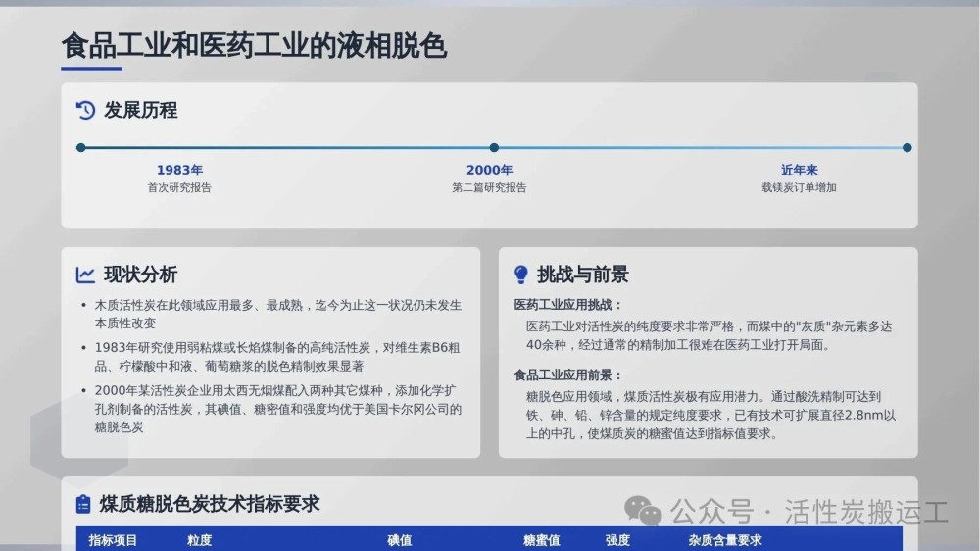Click the 近年来 timeline label
Screen dimensions: 980x551
pos(799,170)
